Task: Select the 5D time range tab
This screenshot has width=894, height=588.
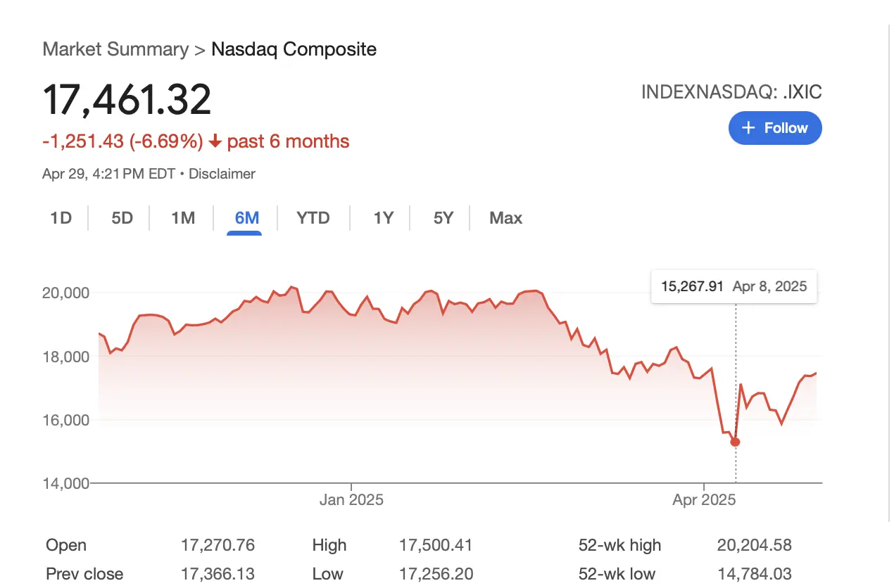Action: point(122,218)
